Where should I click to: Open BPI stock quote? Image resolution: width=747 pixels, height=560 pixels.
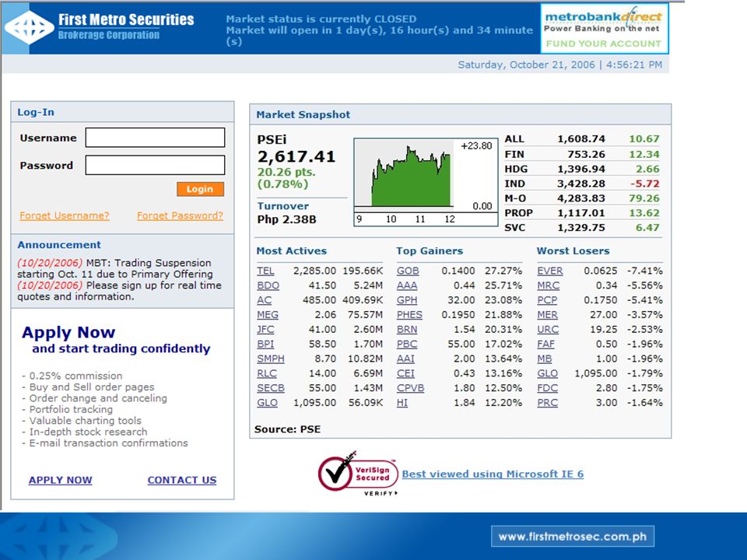point(265,345)
